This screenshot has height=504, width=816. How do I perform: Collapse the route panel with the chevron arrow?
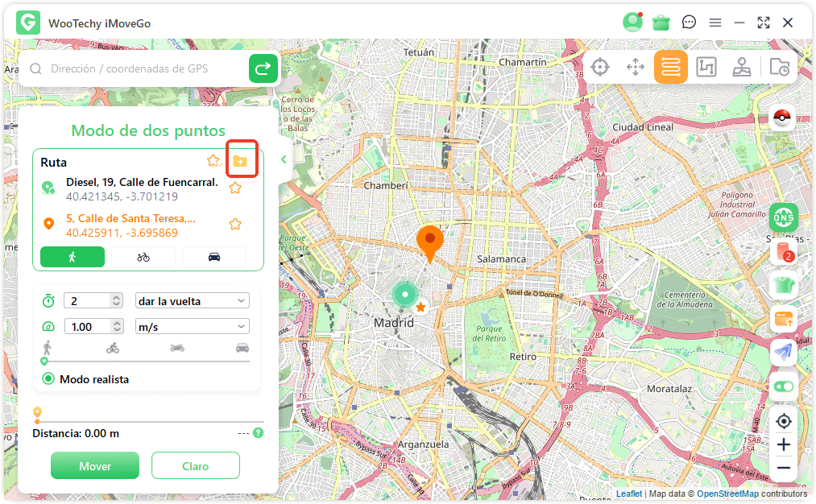pos(283,159)
